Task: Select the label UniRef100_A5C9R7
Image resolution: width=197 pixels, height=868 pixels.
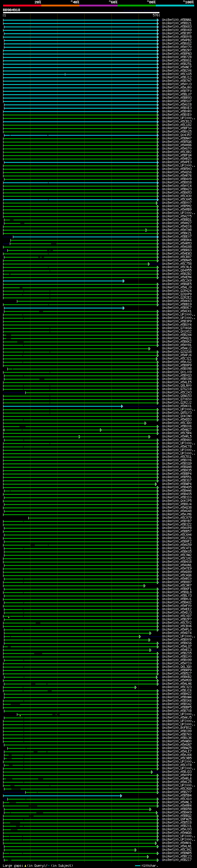Action: pos(177,586)
